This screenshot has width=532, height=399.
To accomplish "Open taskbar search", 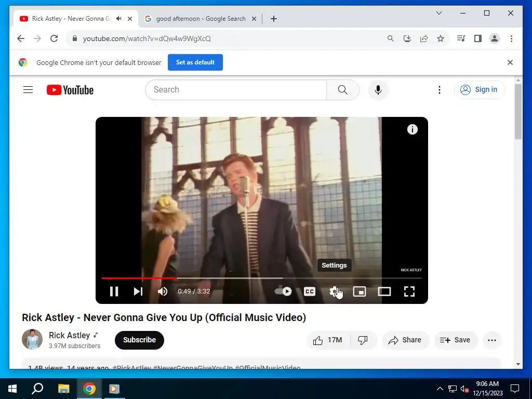I will (x=37, y=389).
